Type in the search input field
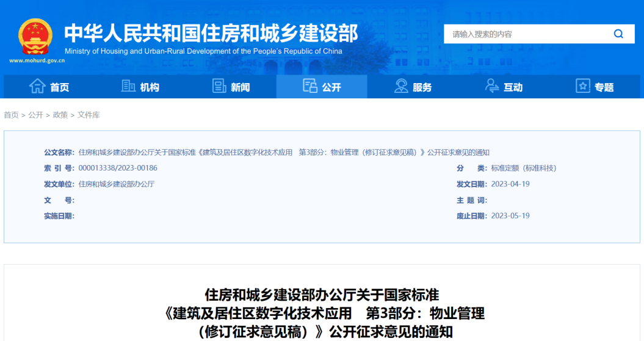Image resolution: width=644 pixels, height=341 pixels. (525, 34)
